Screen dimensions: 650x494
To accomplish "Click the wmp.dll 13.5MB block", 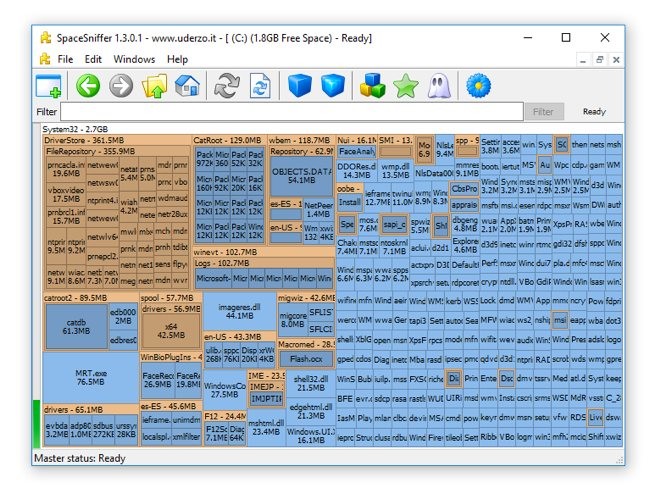I will (x=395, y=170).
